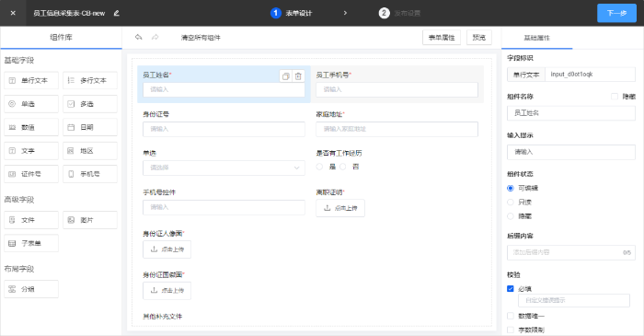Click the 组件名称 input containing 员工姓名

pyautogui.click(x=571, y=113)
